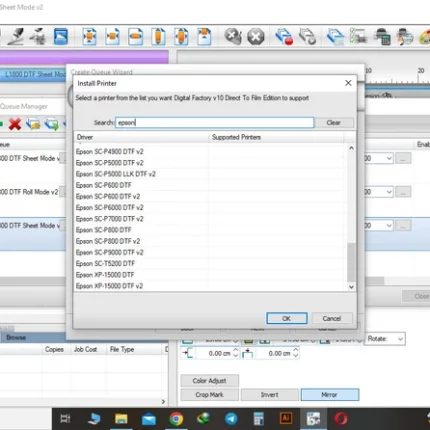This screenshot has width=430, height=430.
Task: Click the fit to page width icon
Action: [135, 36]
